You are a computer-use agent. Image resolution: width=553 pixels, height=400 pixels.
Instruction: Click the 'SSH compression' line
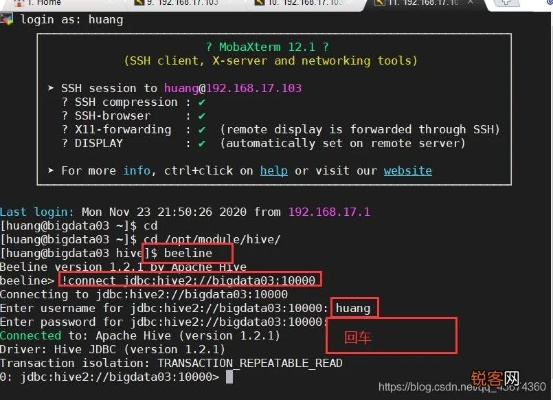click(133, 102)
